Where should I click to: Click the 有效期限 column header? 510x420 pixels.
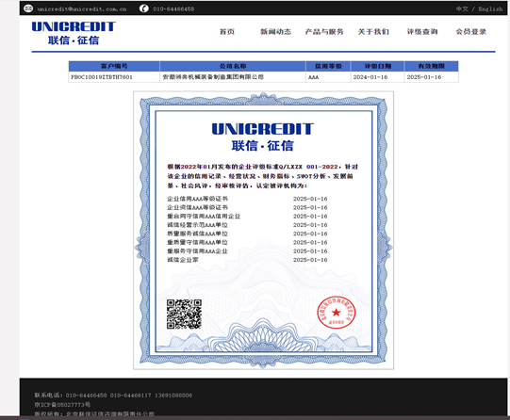(432, 66)
